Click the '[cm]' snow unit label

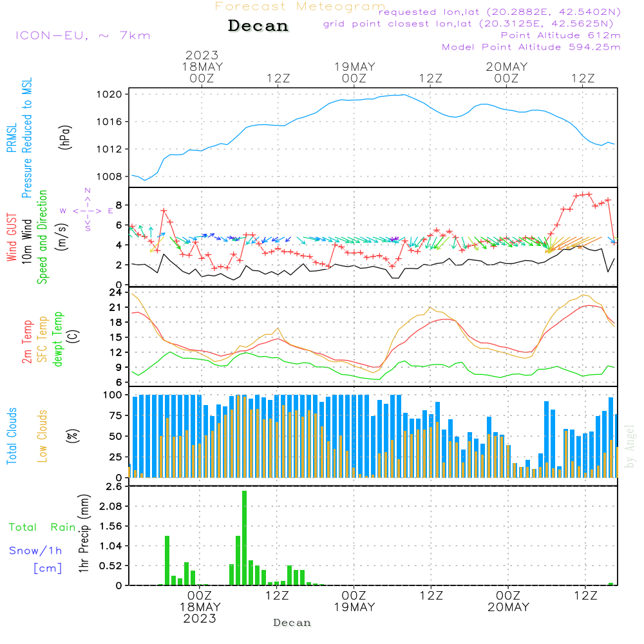48,569
